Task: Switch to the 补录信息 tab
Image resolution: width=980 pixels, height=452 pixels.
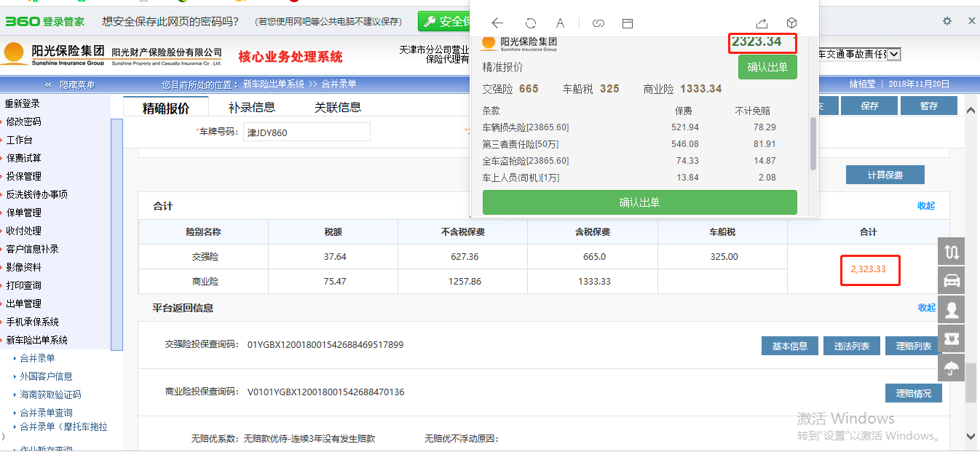Action: [x=252, y=108]
